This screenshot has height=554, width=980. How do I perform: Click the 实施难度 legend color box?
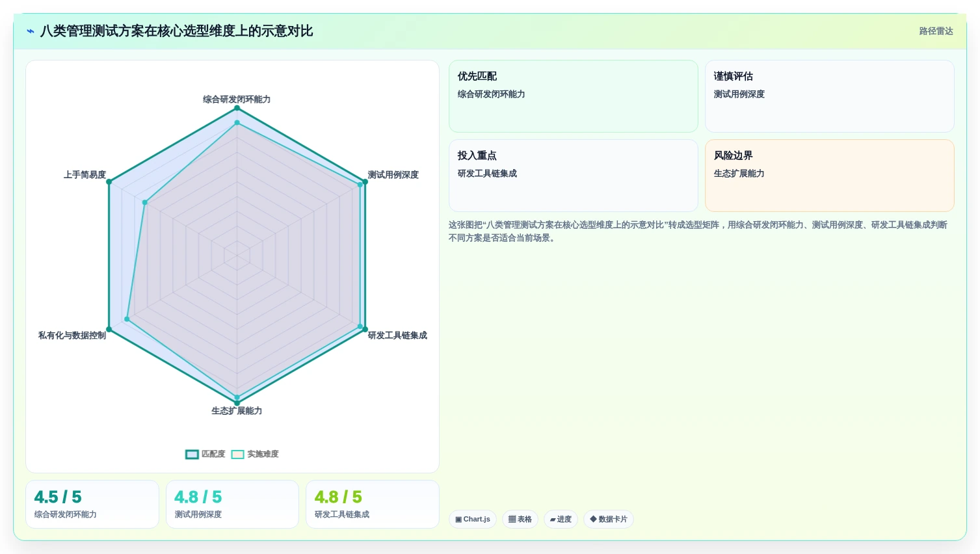pyautogui.click(x=238, y=455)
